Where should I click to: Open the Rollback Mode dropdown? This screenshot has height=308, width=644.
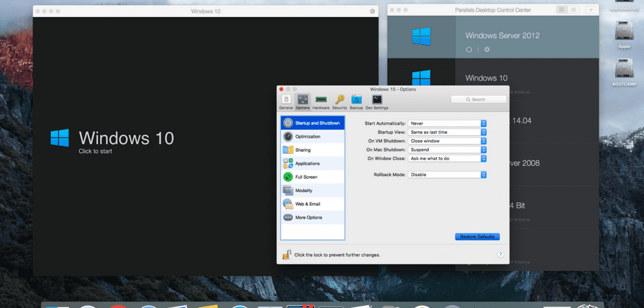click(447, 175)
